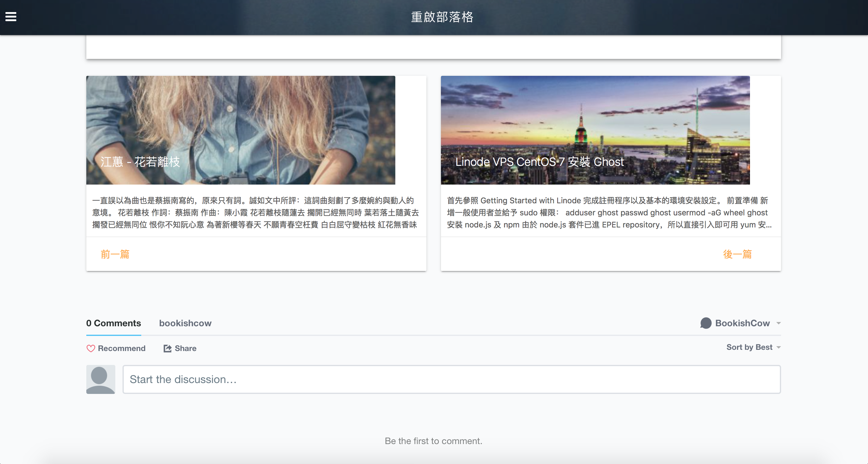Switch to the bookishcow tab
868x464 pixels.
point(185,323)
